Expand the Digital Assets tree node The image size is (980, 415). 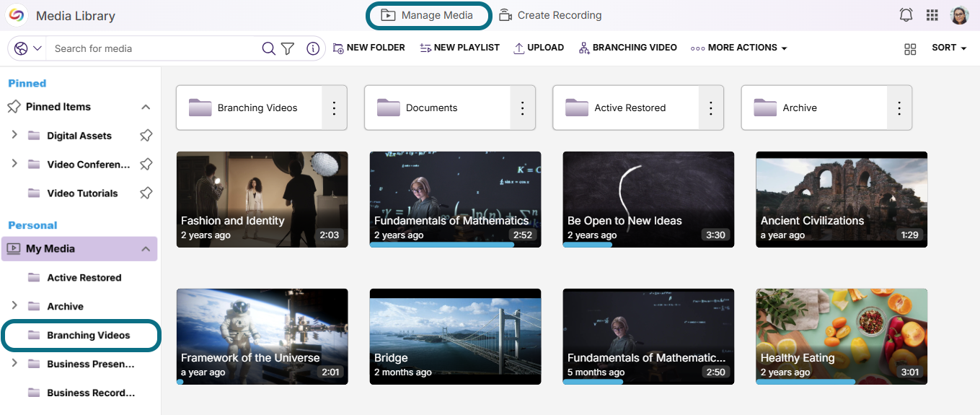(14, 135)
